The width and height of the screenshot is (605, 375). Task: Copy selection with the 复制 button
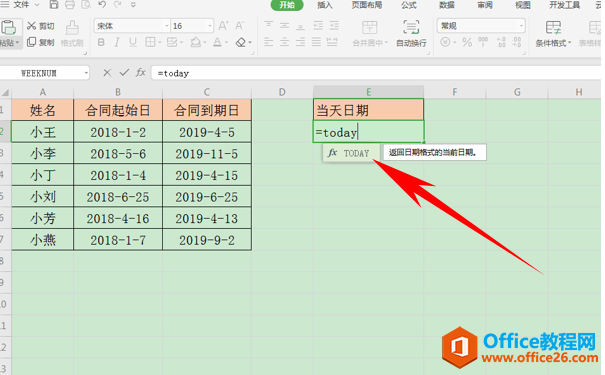pos(41,42)
